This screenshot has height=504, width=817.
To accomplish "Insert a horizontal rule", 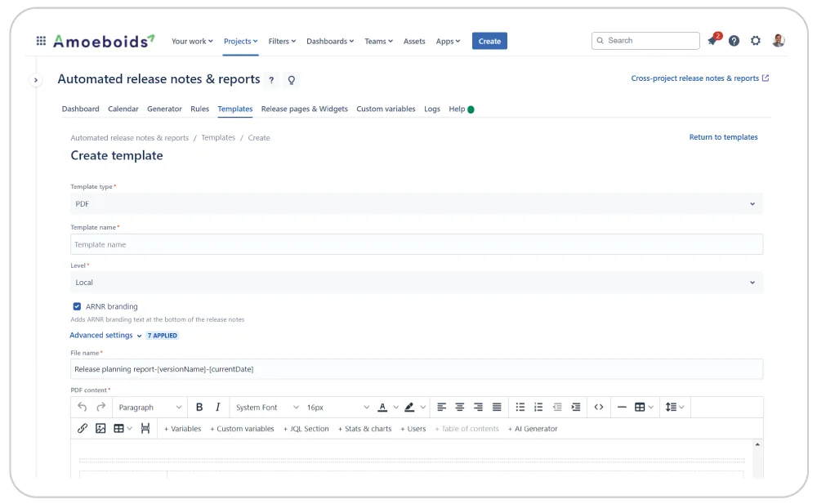I will (621, 406).
